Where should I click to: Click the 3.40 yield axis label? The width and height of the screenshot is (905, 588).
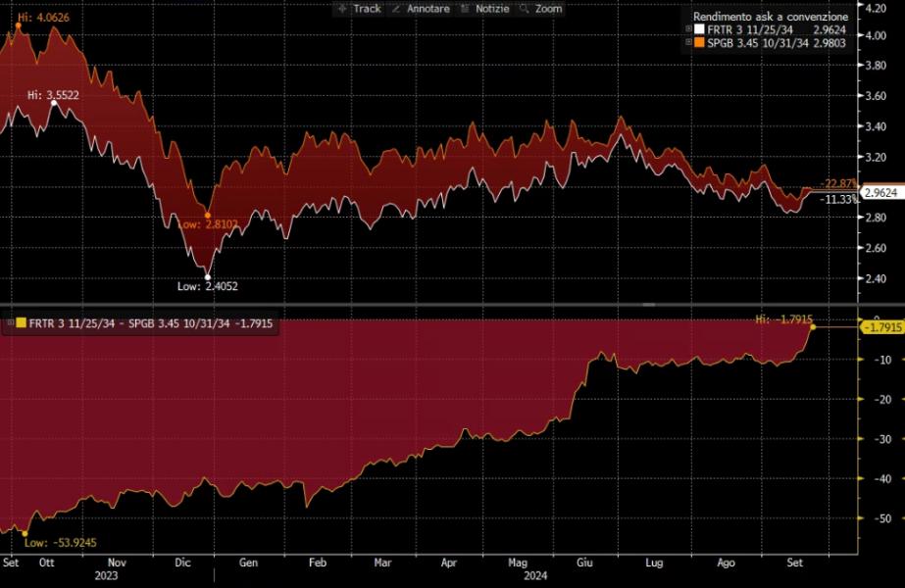pyautogui.click(x=877, y=126)
